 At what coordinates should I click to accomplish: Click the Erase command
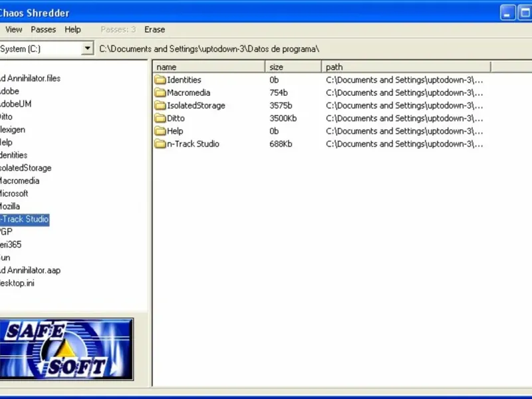pos(155,29)
